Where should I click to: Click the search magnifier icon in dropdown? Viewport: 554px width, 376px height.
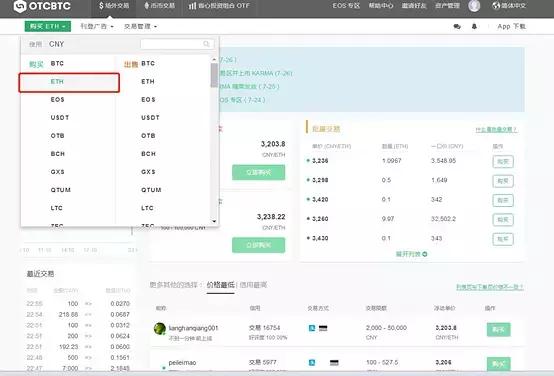206,44
